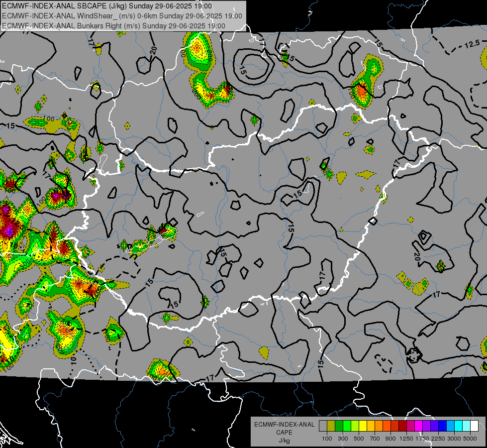Click the 5000 value on legend scale
487x448 pixels.
[470, 439]
